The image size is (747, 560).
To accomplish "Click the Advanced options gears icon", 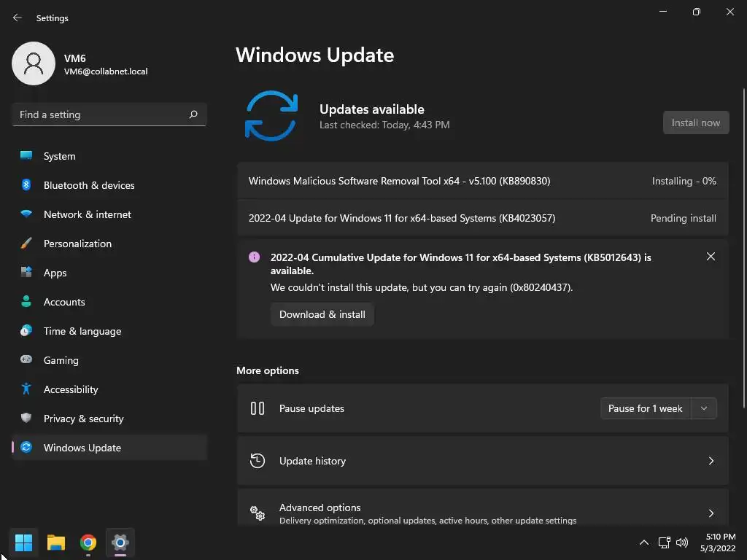I will [258, 513].
